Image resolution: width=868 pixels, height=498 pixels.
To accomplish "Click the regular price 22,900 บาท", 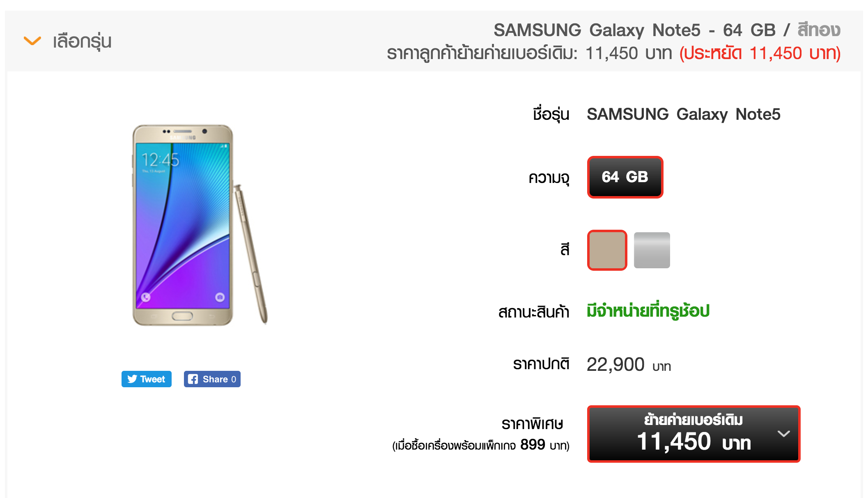I will pyautogui.click(x=629, y=365).
